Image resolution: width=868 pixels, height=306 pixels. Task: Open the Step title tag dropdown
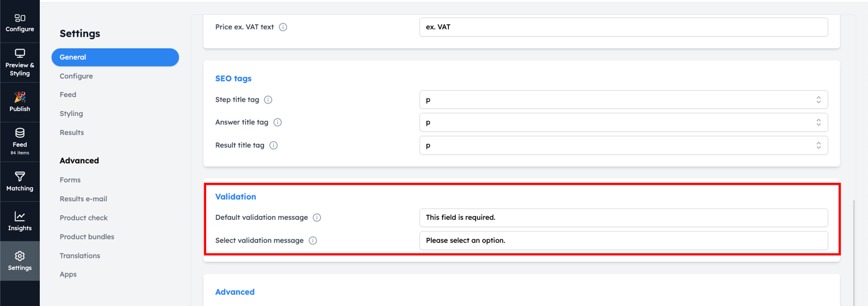pos(624,100)
